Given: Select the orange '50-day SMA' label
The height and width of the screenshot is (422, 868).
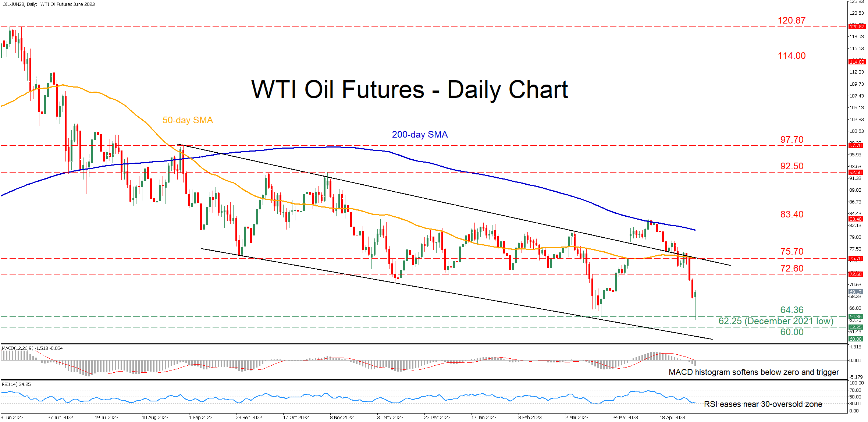Looking at the screenshot, I should [x=188, y=120].
